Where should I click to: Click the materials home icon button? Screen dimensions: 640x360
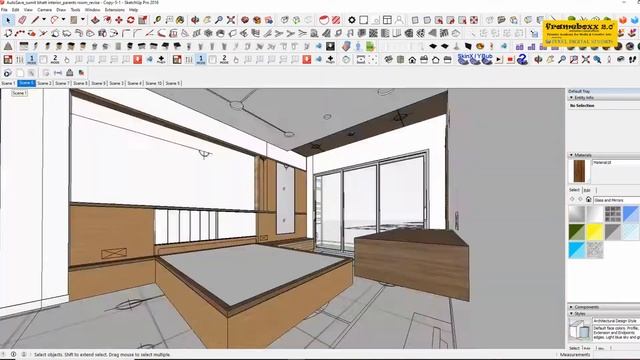tap(588, 200)
